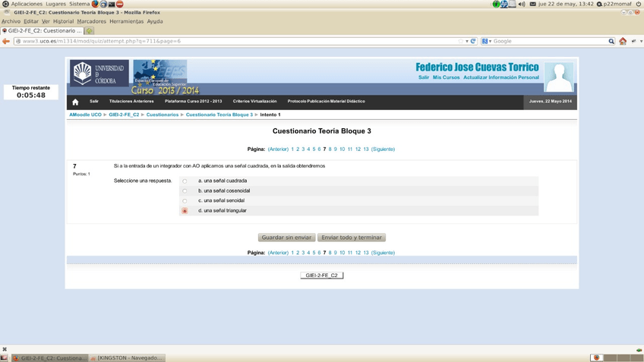Select answer c. una señal senoidal
644x362 pixels.
[x=185, y=201]
